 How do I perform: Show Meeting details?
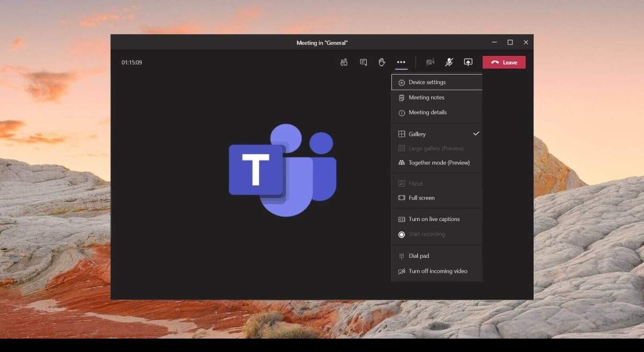437,112
